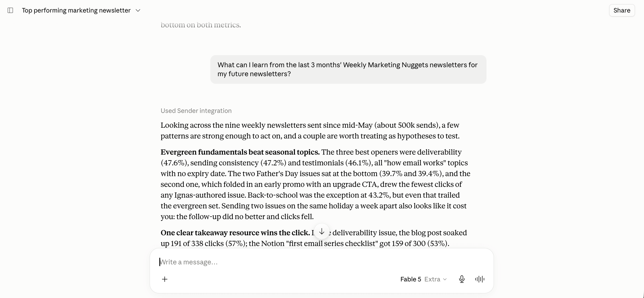Screen dimensions: 644x298
Task: Click the Extra effort label
Action: click(x=432, y=279)
